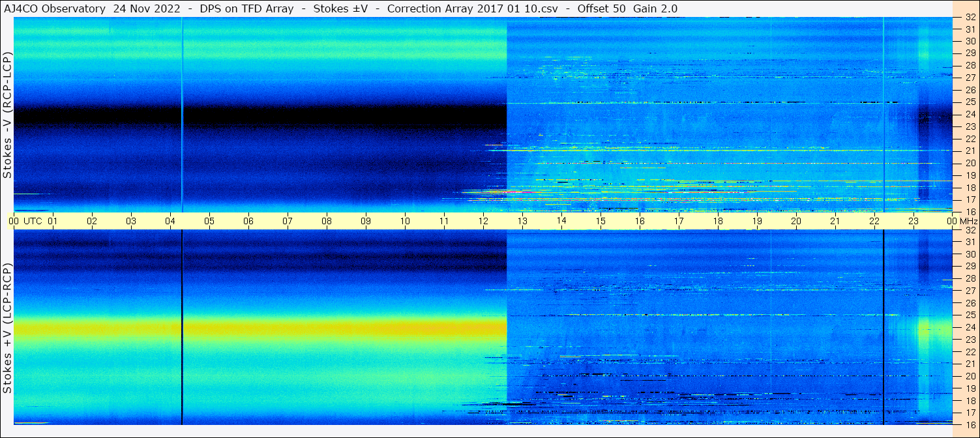
Task: Click the "11" hour tick label
Action: coord(444,221)
